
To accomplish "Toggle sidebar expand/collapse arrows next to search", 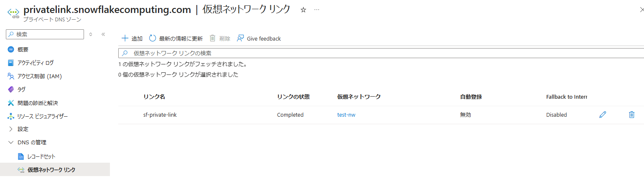I will coord(91,34).
